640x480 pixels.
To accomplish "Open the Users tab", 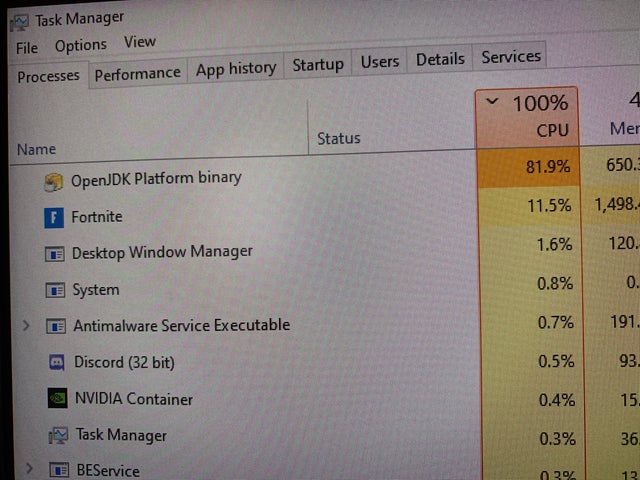I will point(380,62).
